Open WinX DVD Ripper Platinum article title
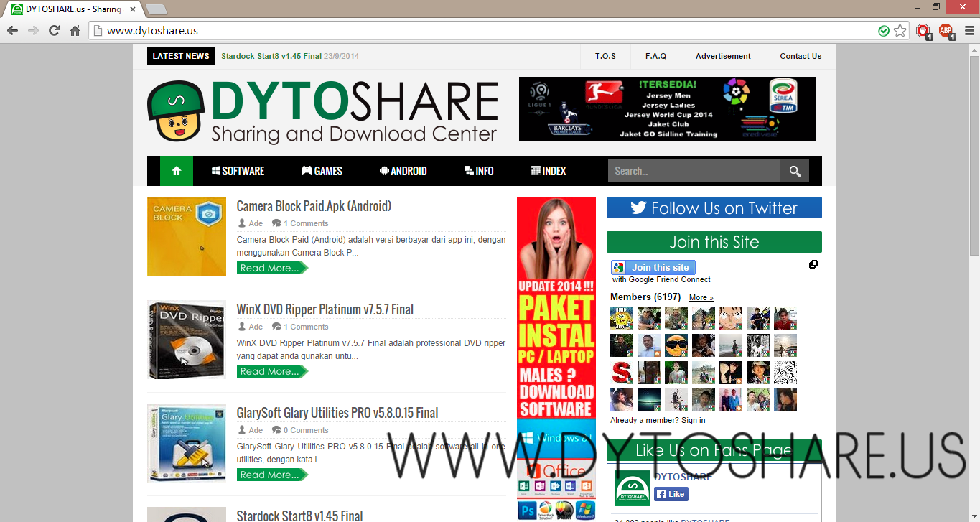980x522 pixels. click(x=325, y=309)
